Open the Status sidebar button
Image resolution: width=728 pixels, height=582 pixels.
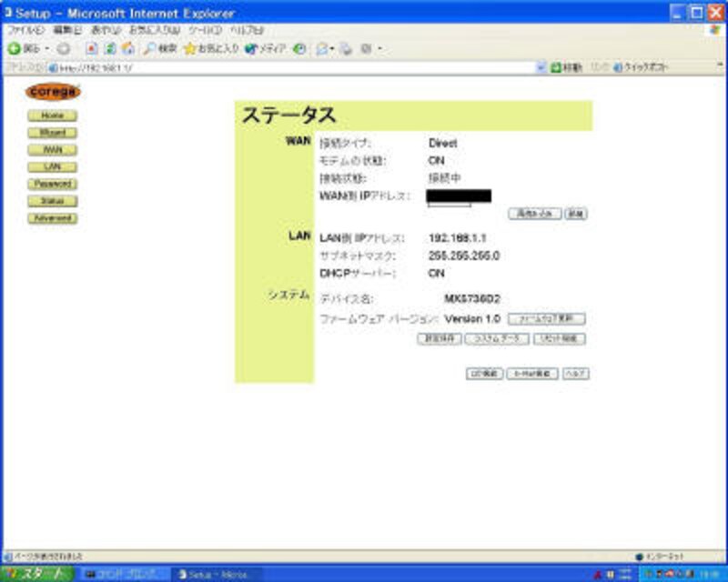pos(53,201)
